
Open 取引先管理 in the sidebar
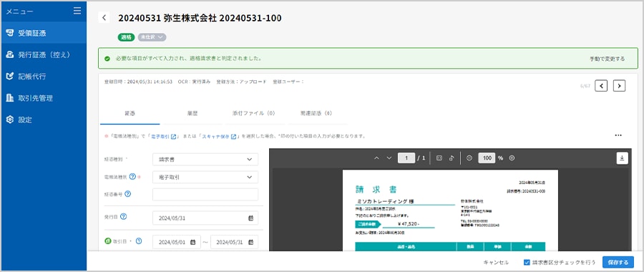click(43, 98)
